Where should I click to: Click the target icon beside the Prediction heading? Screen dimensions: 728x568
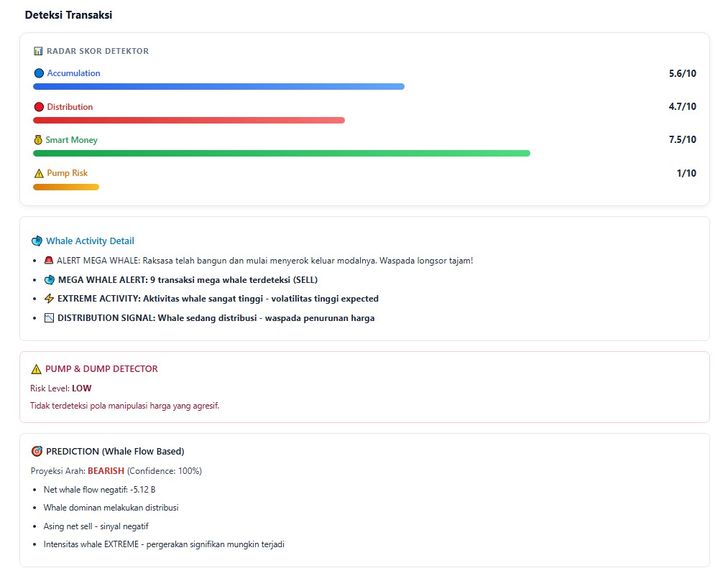37,452
